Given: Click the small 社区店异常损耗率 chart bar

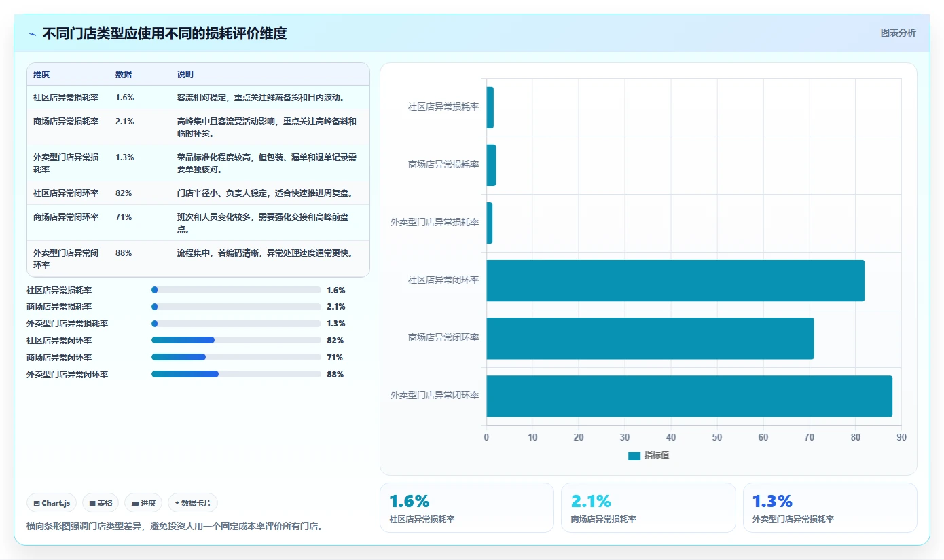Looking at the screenshot, I should coord(490,107).
